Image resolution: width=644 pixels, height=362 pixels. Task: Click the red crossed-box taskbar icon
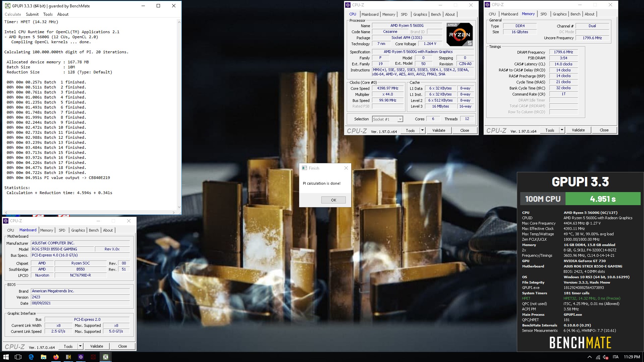(x=93, y=357)
